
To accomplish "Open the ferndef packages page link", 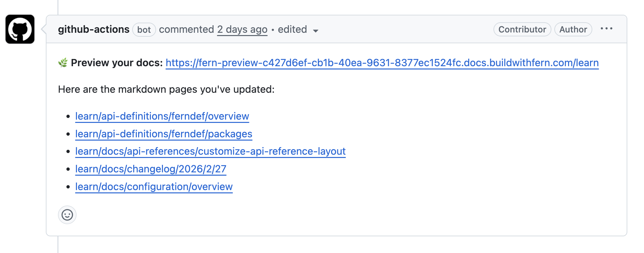I will tap(164, 134).
